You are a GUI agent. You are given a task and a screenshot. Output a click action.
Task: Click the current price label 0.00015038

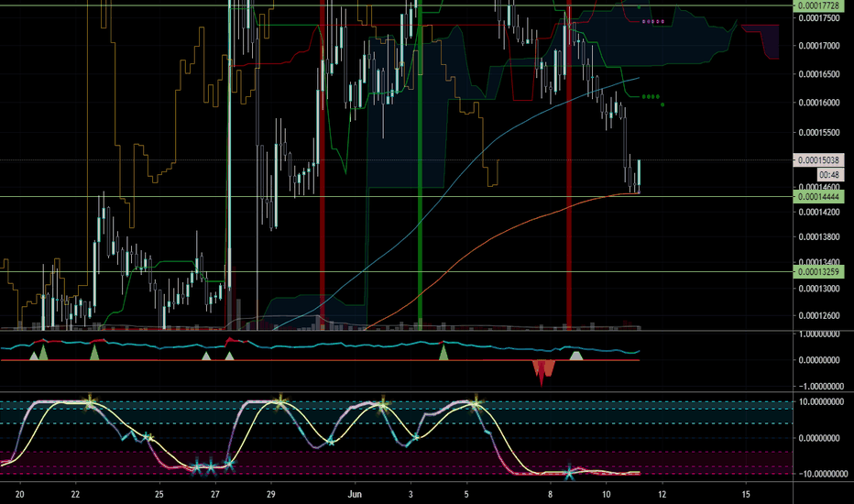tap(818, 160)
